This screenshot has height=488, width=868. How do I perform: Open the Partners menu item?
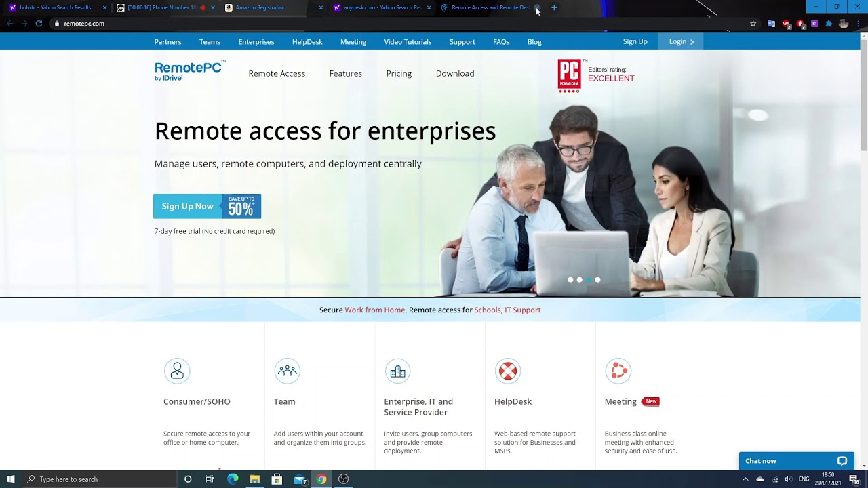click(x=167, y=42)
